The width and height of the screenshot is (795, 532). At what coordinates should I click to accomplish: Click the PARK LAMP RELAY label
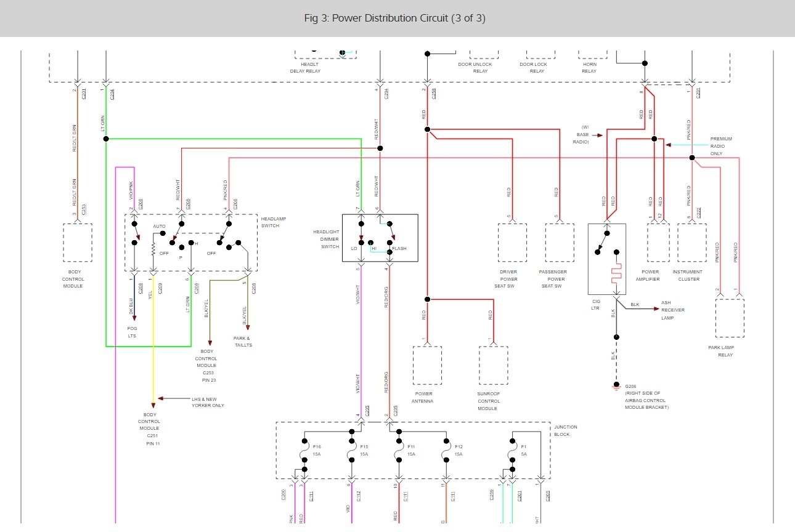tap(721, 351)
